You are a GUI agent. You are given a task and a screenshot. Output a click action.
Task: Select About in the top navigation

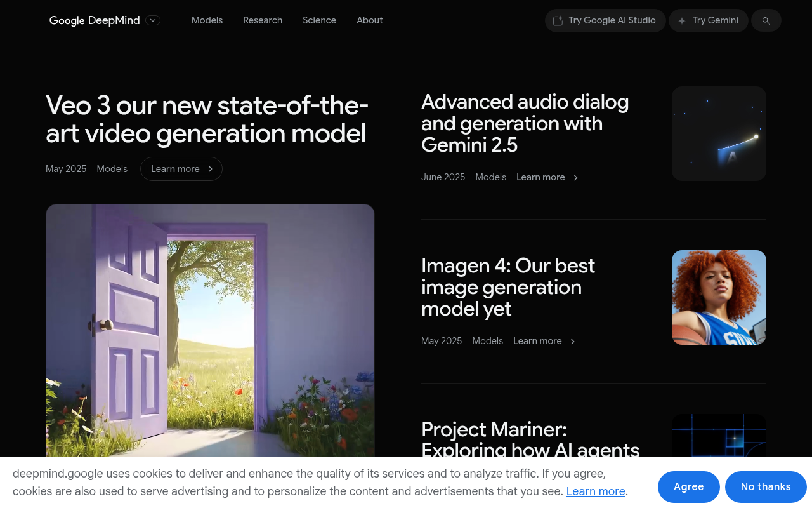[x=370, y=20]
